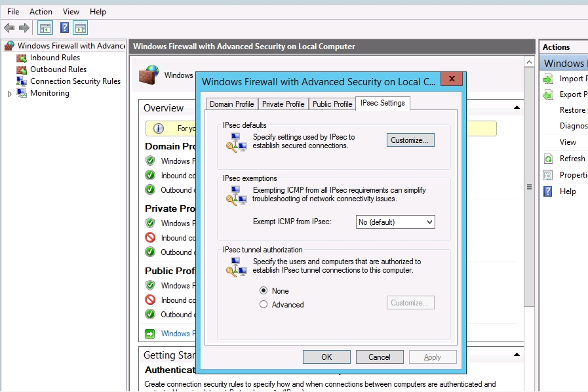
Task: Open the View menu
Action: [71, 12]
